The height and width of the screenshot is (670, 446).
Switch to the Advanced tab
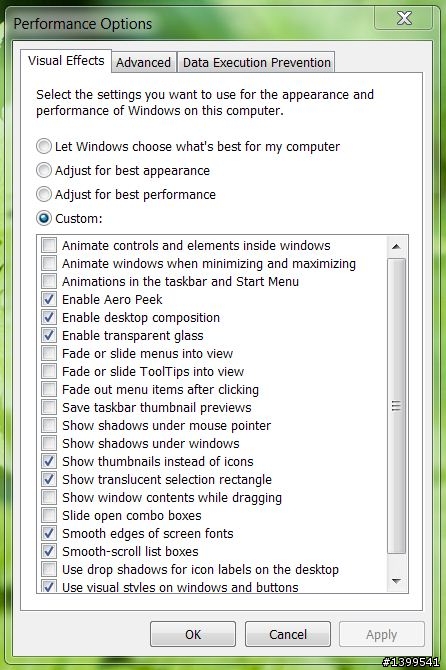[x=144, y=62]
